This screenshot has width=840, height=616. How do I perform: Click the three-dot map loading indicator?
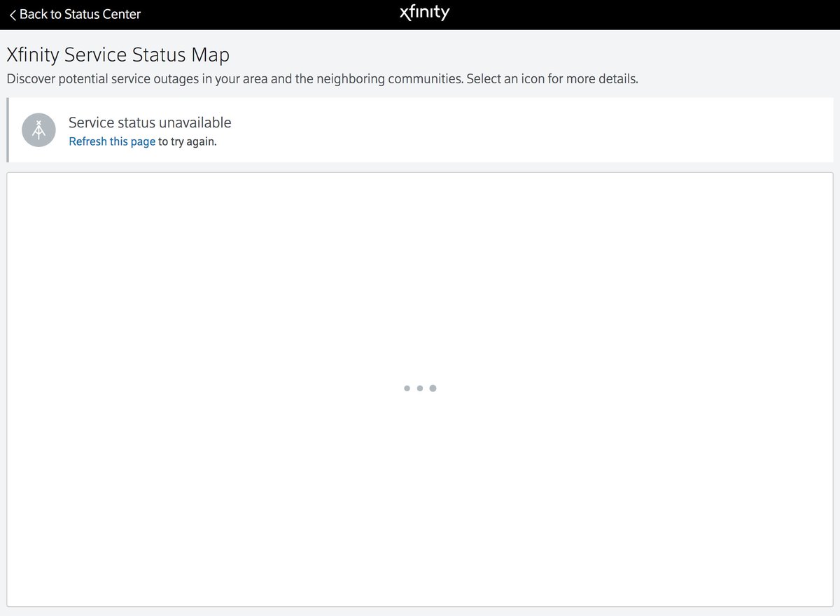click(420, 388)
